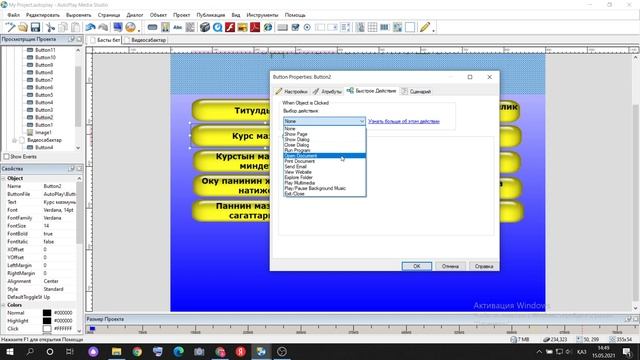Switch to the Сценарий tab in Button Properties
Image resolution: width=640 pixels, height=360 pixels.
[416, 91]
